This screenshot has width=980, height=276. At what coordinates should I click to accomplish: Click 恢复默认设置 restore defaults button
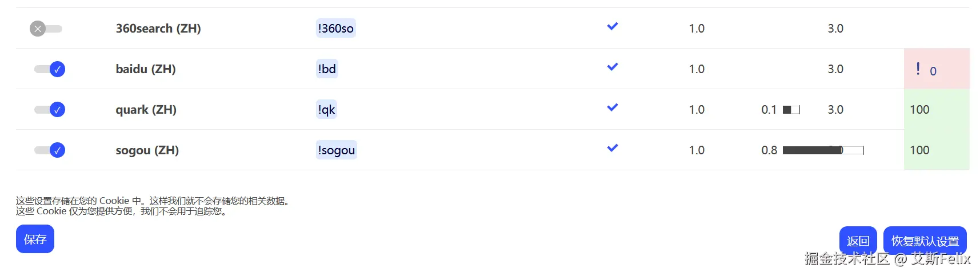click(925, 241)
